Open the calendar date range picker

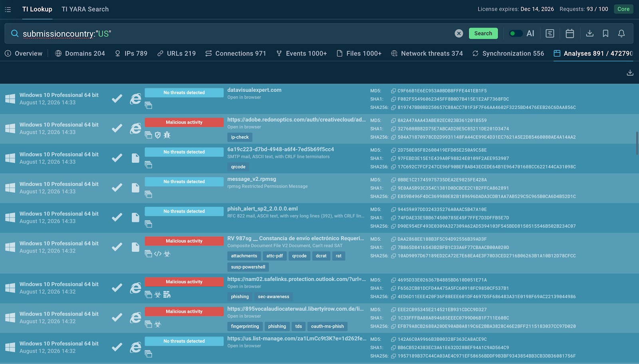(570, 34)
